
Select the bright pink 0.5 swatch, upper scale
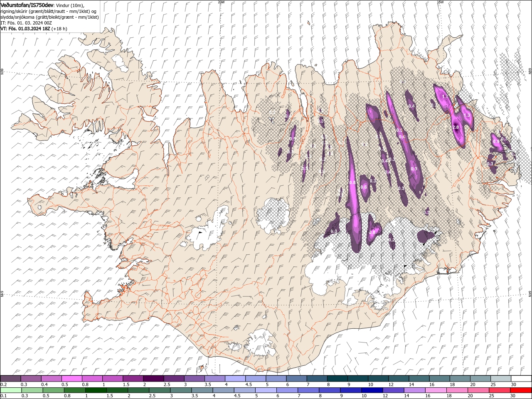click(71, 379)
